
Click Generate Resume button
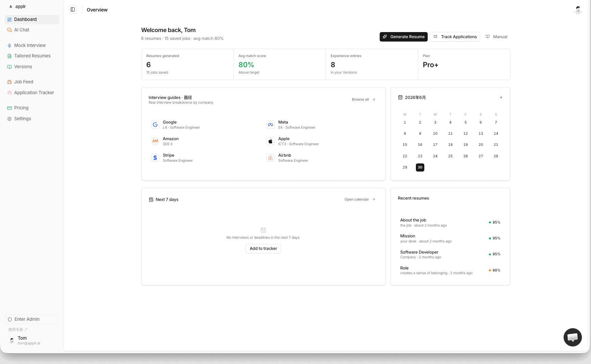pos(404,37)
